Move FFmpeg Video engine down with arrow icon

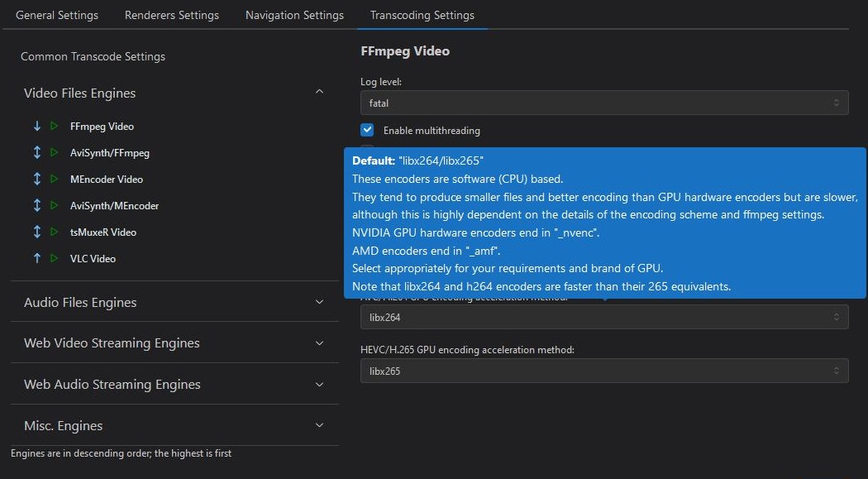(37, 127)
